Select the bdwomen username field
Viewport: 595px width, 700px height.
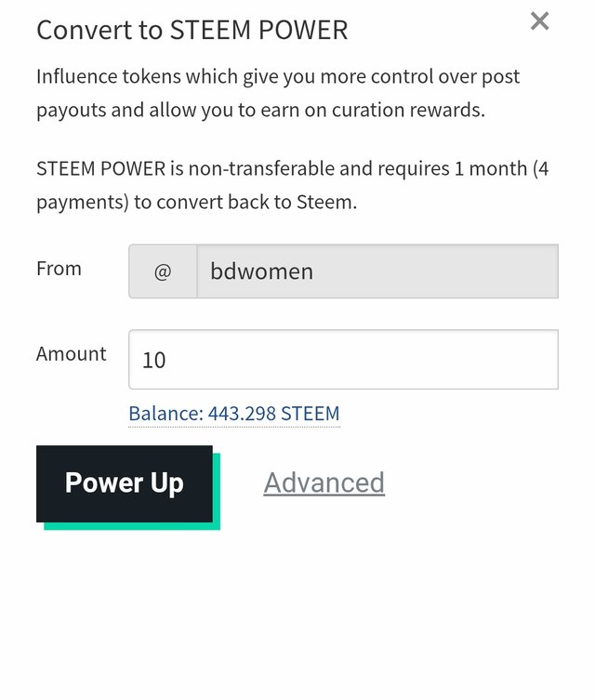point(377,271)
